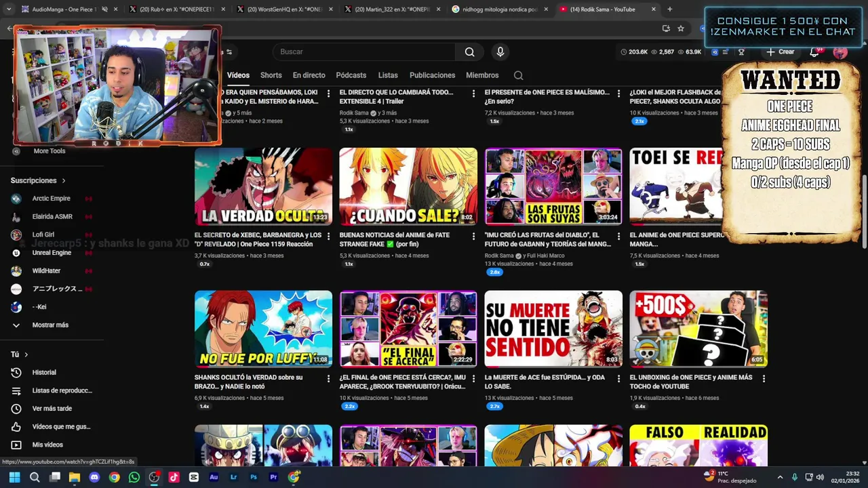Viewport: 868px width, 488px height.
Task: Open the Pódcasts tab
Action: pyautogui.click(x=351, y=75)
